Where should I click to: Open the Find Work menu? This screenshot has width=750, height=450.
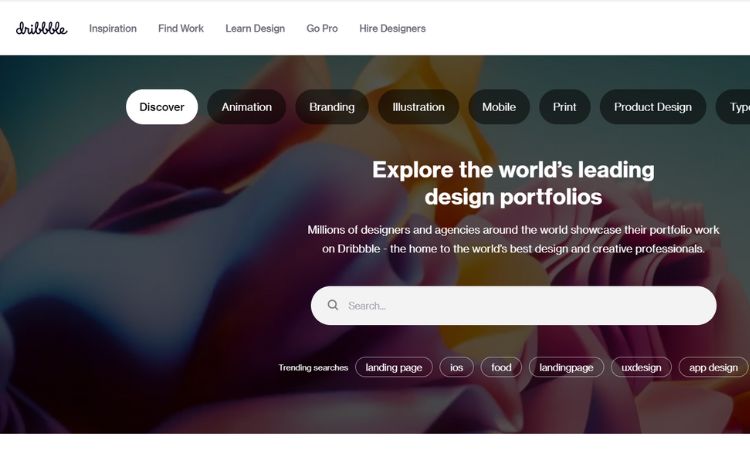pyautogui.click(x=181, y=28)
